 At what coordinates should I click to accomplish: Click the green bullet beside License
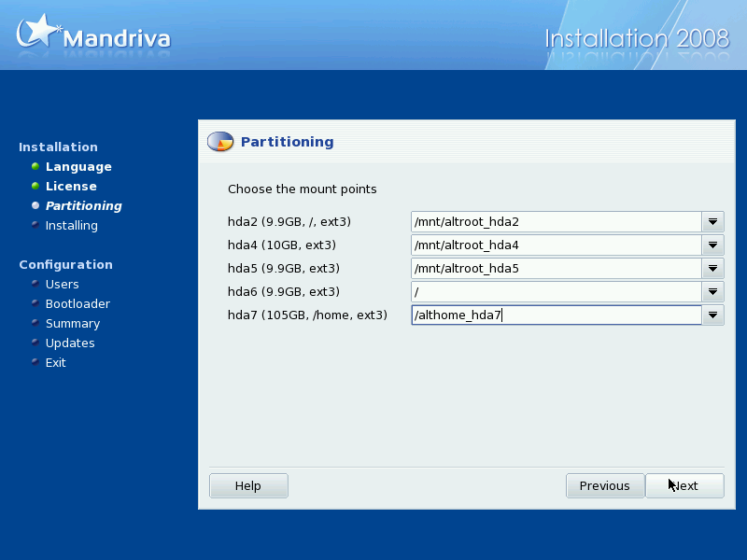tap(35, 186)
